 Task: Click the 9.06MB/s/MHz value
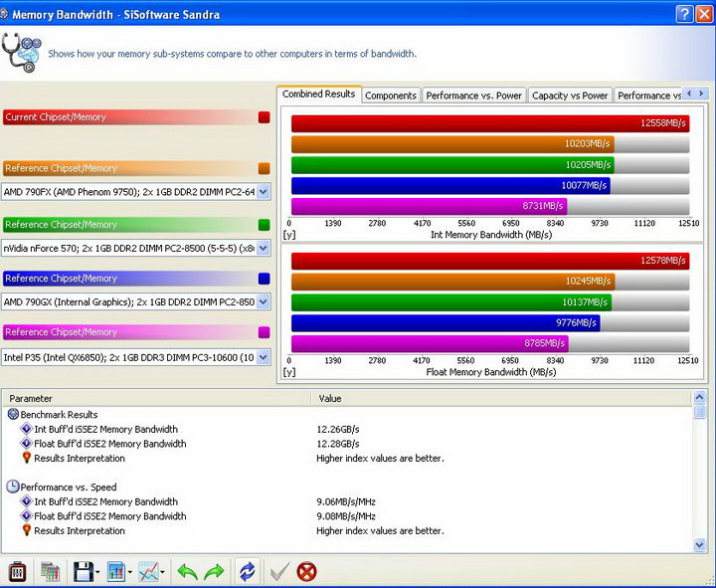(x=346, y=501)
